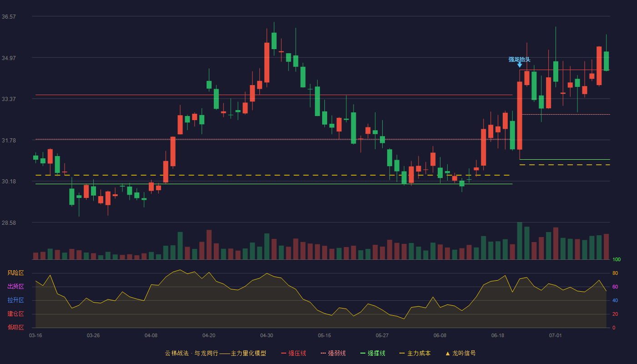Click the magenta 60 indicator axis value

point(615,287)
